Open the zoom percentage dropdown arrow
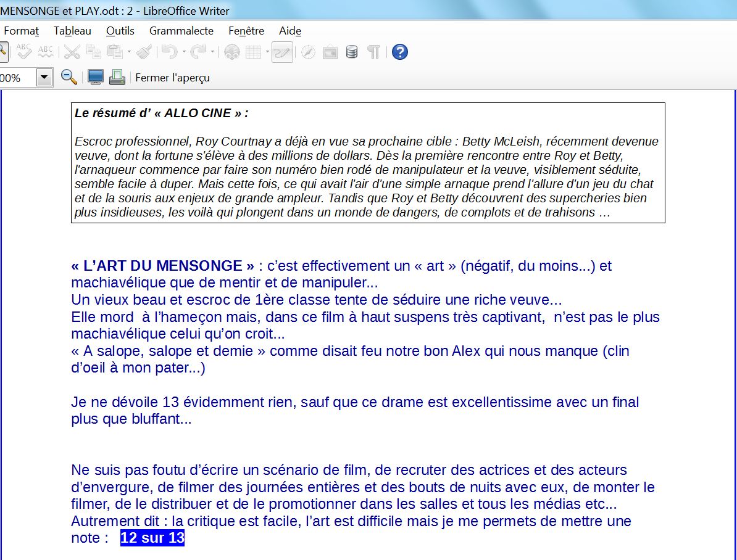The height and width of the screenshot is (560, 737). [x=44, y=77]
